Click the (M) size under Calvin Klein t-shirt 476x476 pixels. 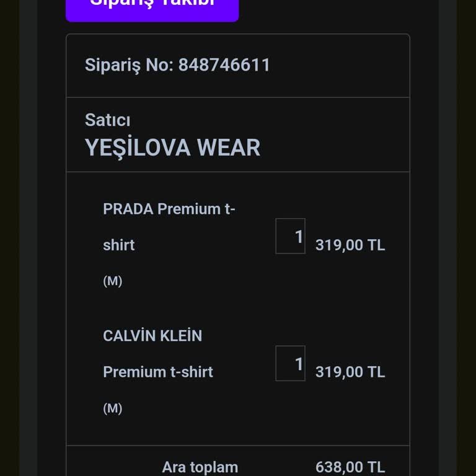[112, 408]
